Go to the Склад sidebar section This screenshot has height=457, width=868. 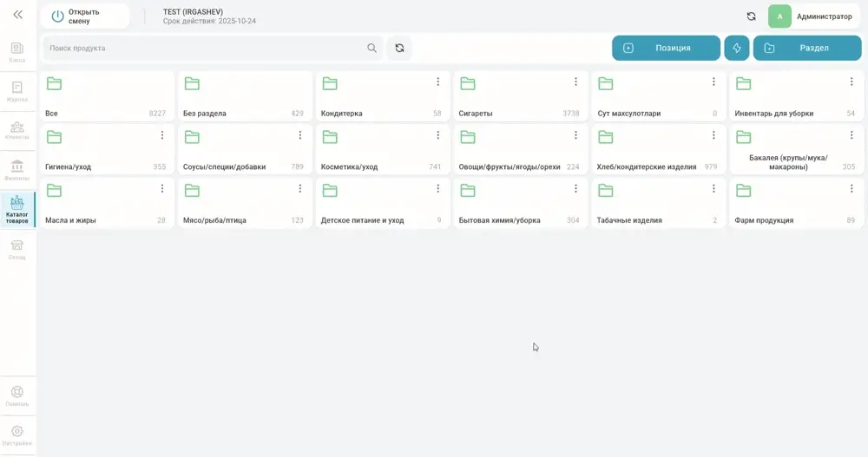[x=17, y=249]
